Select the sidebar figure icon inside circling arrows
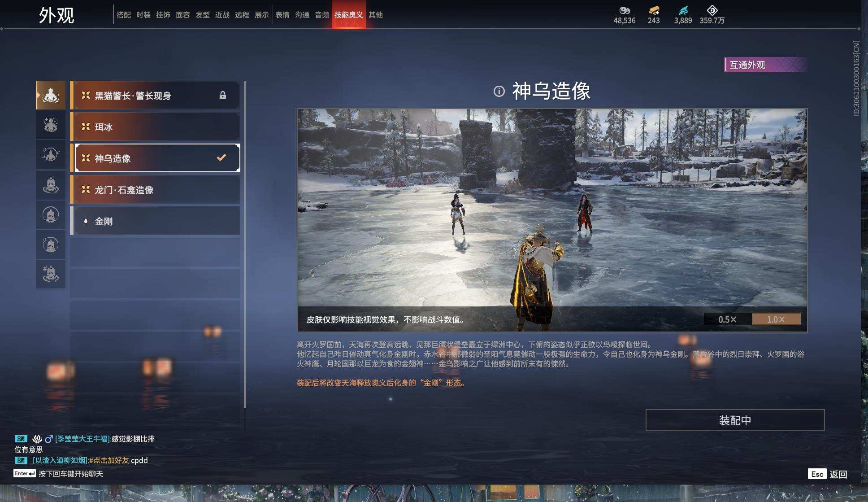The width and height of the screenshot is (868, 502). coord(51,155)
